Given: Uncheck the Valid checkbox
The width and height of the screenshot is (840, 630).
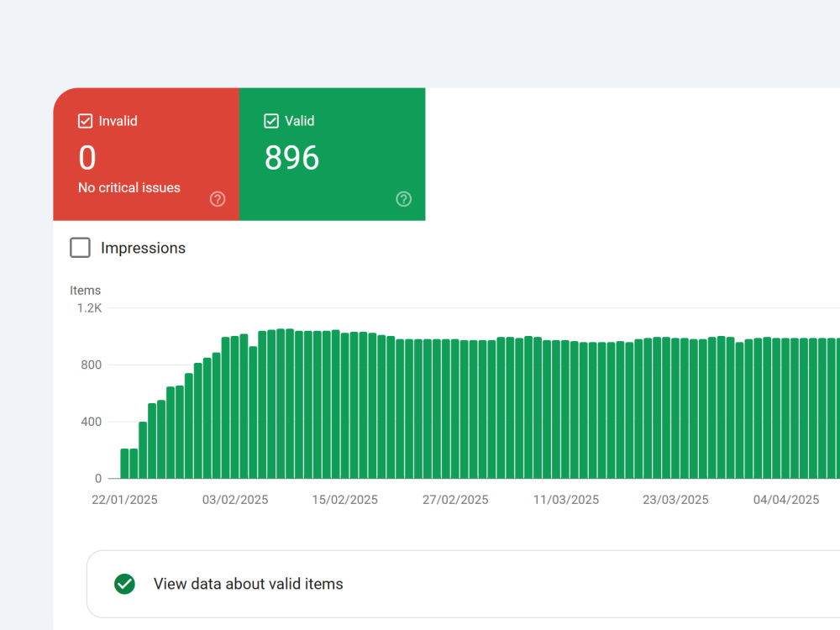Looking at the screenshot, I should 271,121.
